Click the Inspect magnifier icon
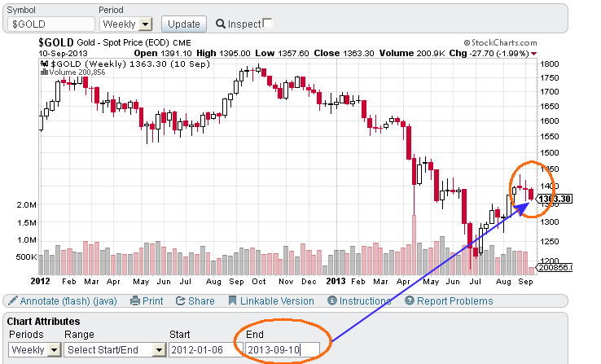Image resolution: width=601 pixels, height=364 pixels. 221,24
